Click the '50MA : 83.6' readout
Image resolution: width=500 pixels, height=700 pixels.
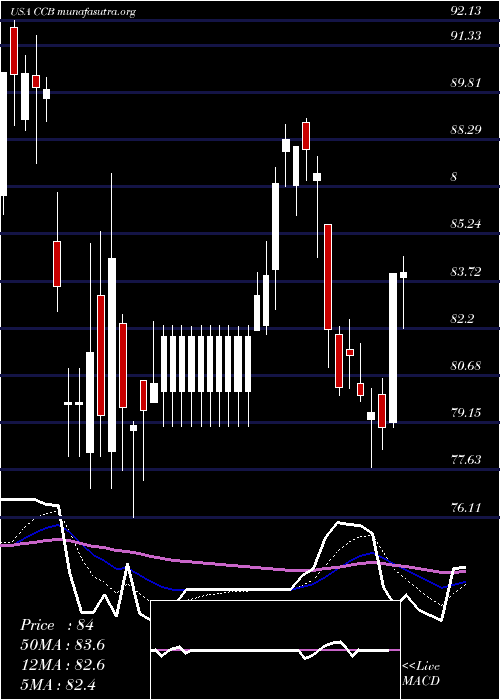[x=63, y=645]
